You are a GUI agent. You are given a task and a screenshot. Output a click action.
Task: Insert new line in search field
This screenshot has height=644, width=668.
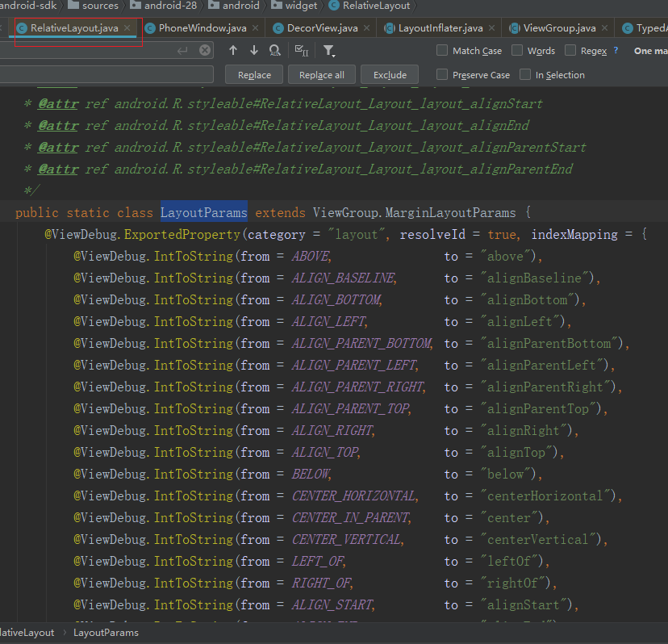tap(182, 51)
